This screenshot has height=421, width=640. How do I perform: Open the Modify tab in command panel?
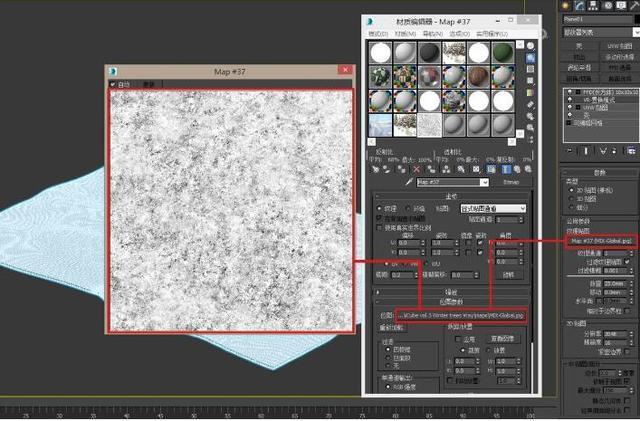[580, 5]
